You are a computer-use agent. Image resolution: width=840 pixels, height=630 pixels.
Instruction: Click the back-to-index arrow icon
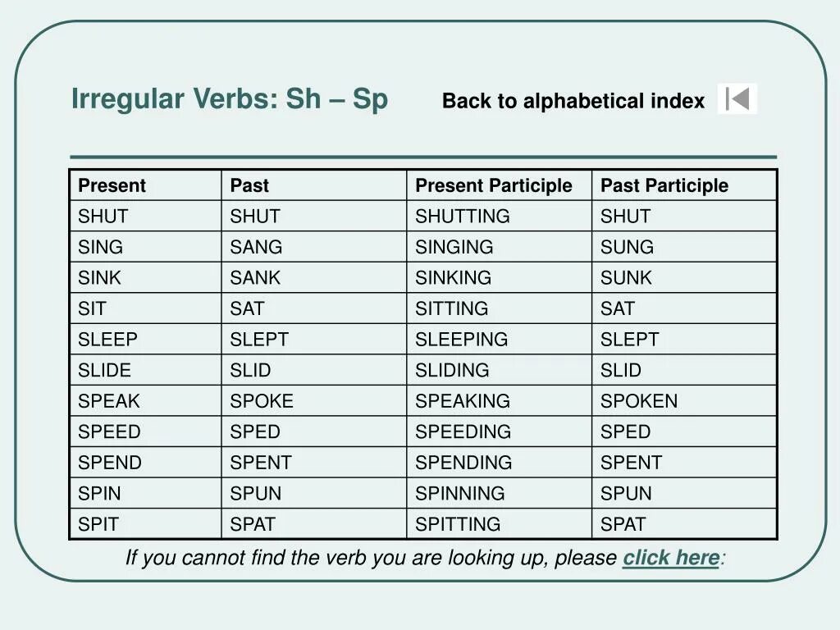(x=737, y=99)
